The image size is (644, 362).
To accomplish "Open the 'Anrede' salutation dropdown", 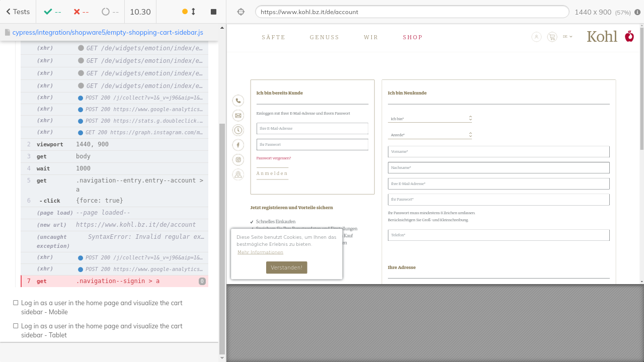I will click(430, 135).
